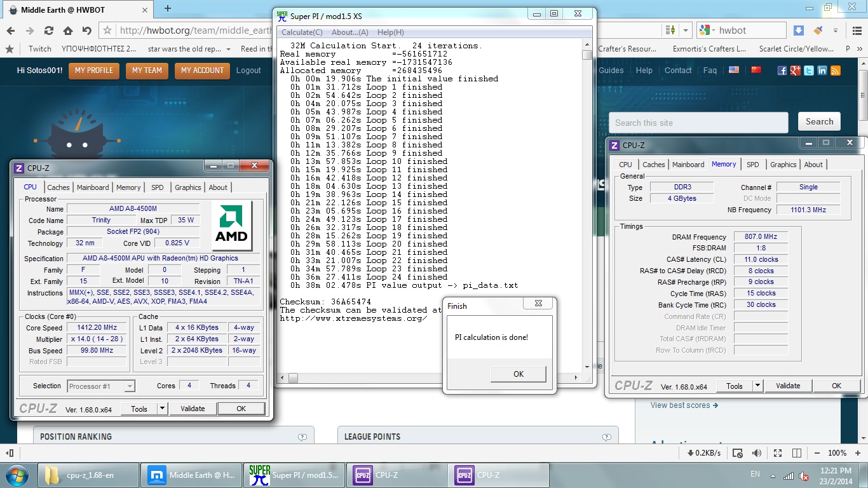The height and width of the screenshot is (488, 868).
Task: Click the volume icon in system tray
Action: (x=803, y=476)
